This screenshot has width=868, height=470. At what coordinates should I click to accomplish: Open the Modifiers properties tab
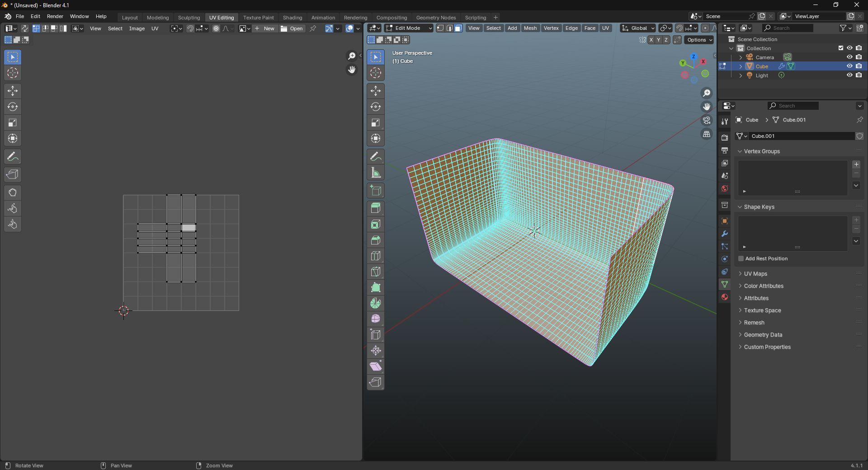725,234
